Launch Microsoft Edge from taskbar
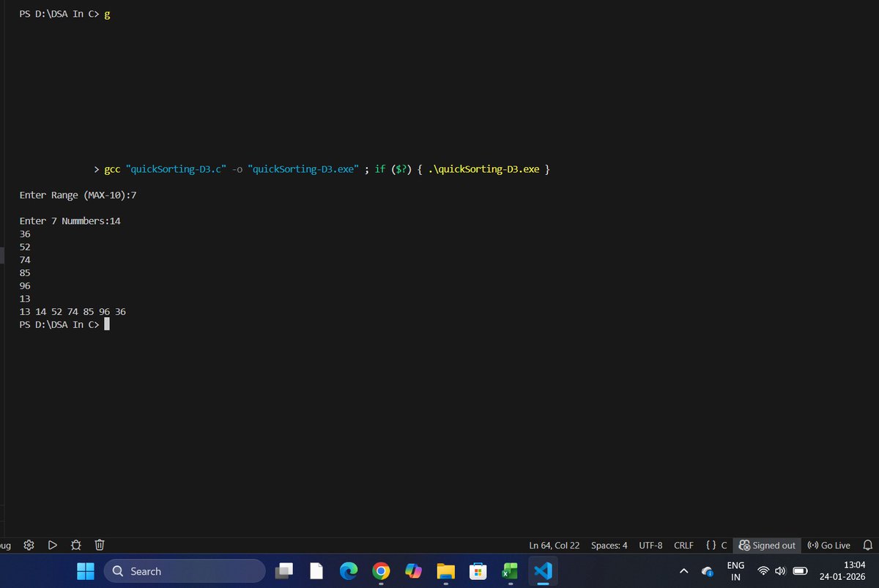This screenshot has width=879, height=588. [349, 571]
